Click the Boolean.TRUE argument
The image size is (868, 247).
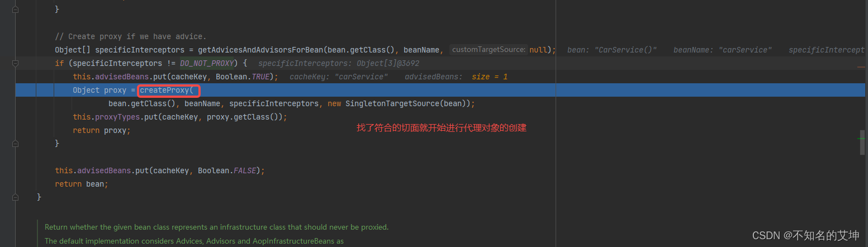252,77
